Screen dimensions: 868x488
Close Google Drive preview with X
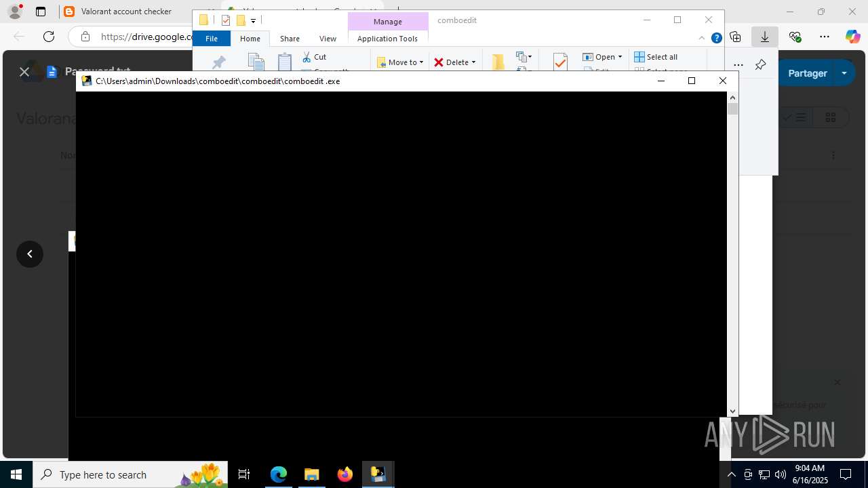pos(24,71)
